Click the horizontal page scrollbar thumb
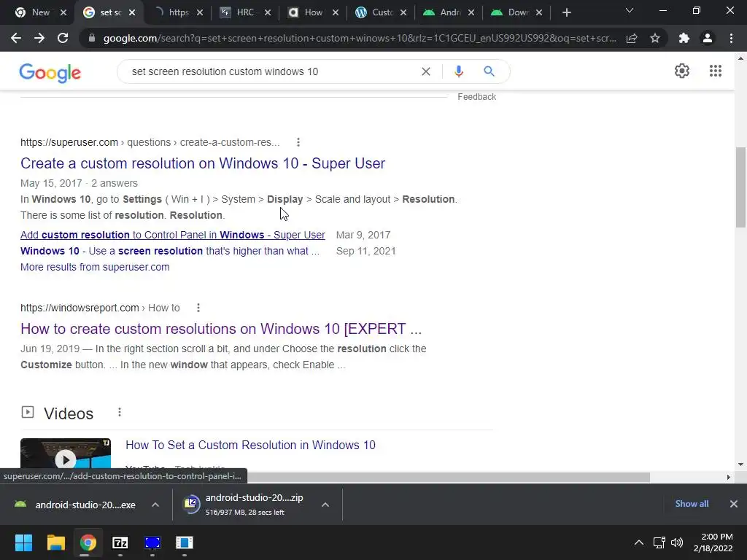747x560 pixels. [448, 477]
